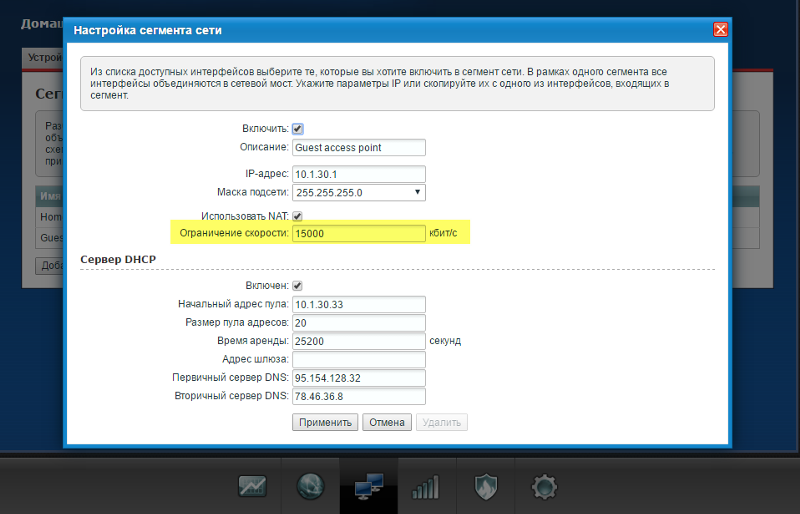Focus the Размер пула адресов field

[x=359, y=323]
